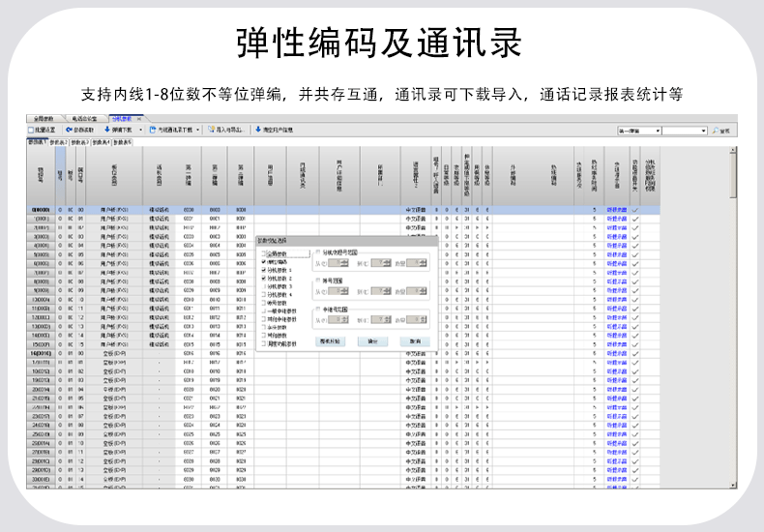
Task: Check the 全部参数 checkbox in dialog
Action: click(264, 253)
